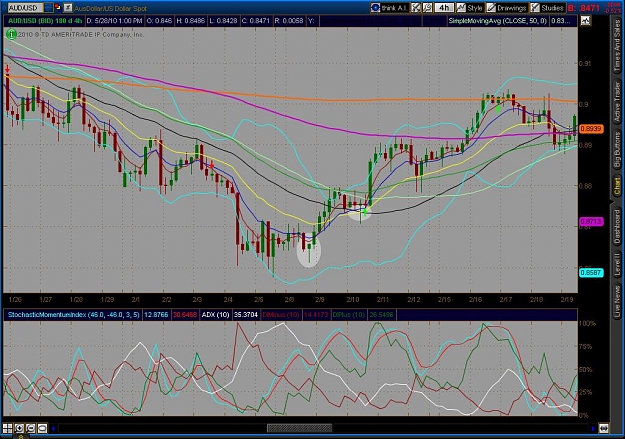Open the think A.I. button
The height and width of the screenshot is (439, 625).
click(x=389, y=8)
